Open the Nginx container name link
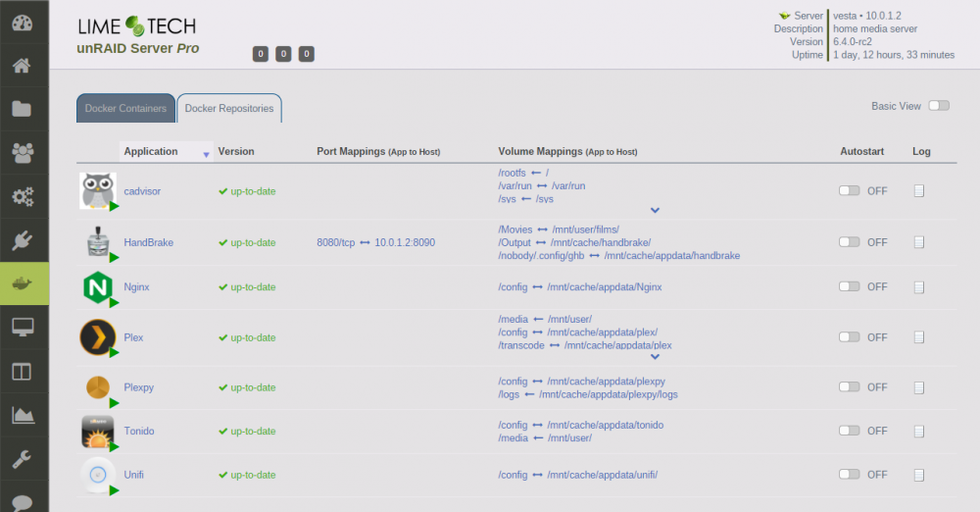The image size is (980, 512). pyautogui.click(x=136, y=287)
